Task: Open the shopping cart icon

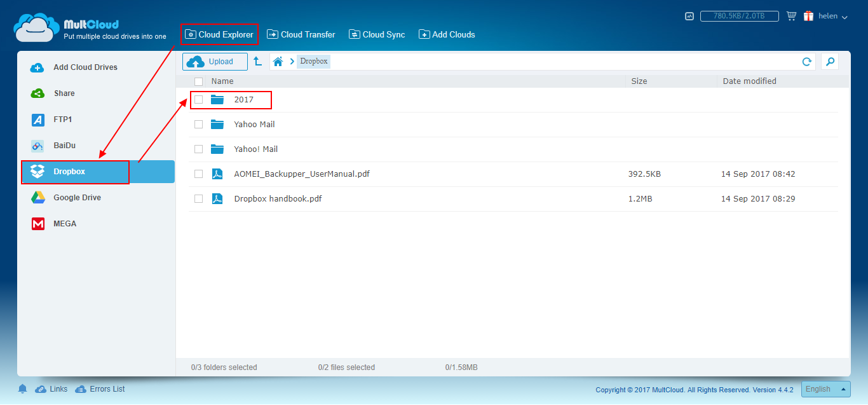Action: coord(791,16)
